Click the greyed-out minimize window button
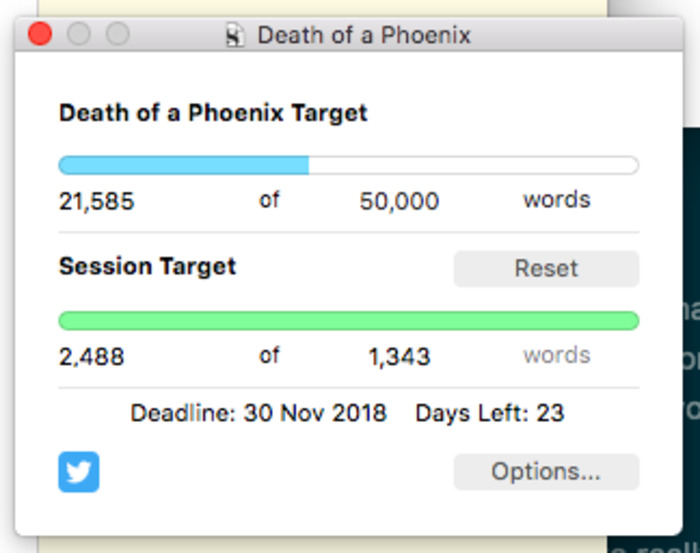Viewport: 700px width, 553px height. [79, 34]
